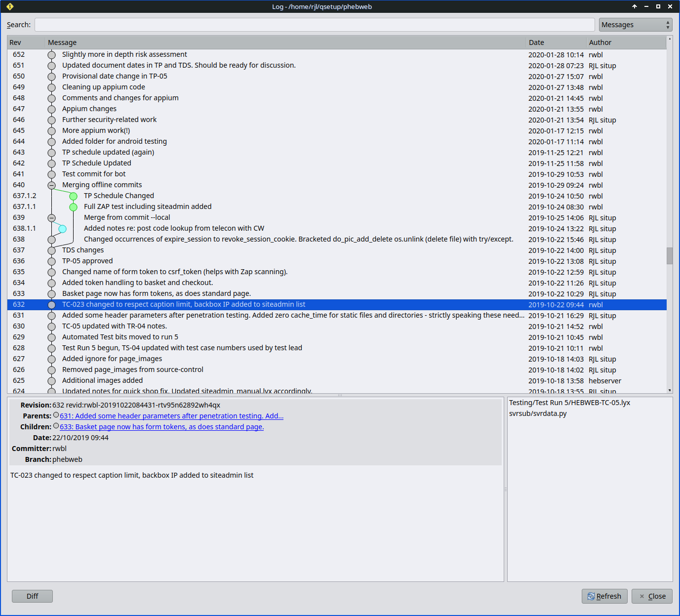Image resolution: width=680 pixels, height=616 pixels.
Task: Click inside the Search input field
Action: pos(315,25)
